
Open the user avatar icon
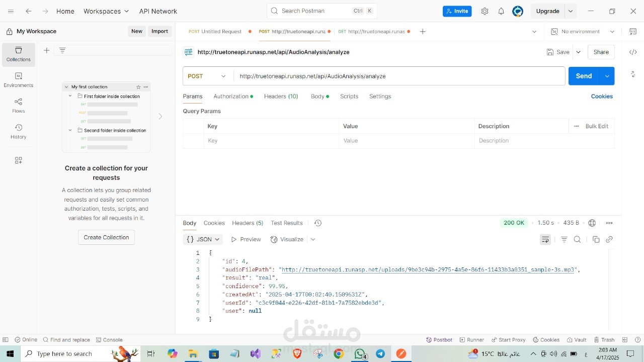[x=518, y=11]
